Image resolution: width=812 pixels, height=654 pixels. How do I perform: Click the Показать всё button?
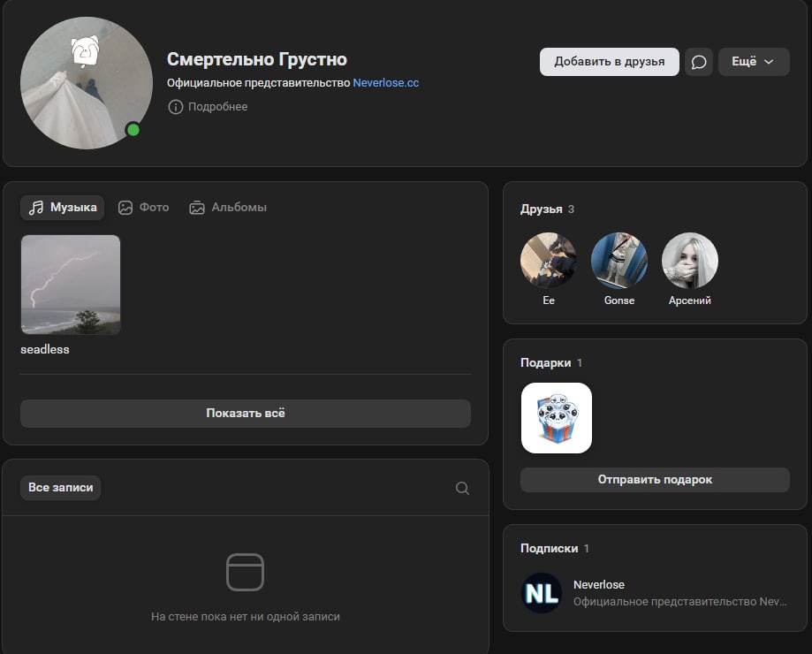[x=245, y=414]
